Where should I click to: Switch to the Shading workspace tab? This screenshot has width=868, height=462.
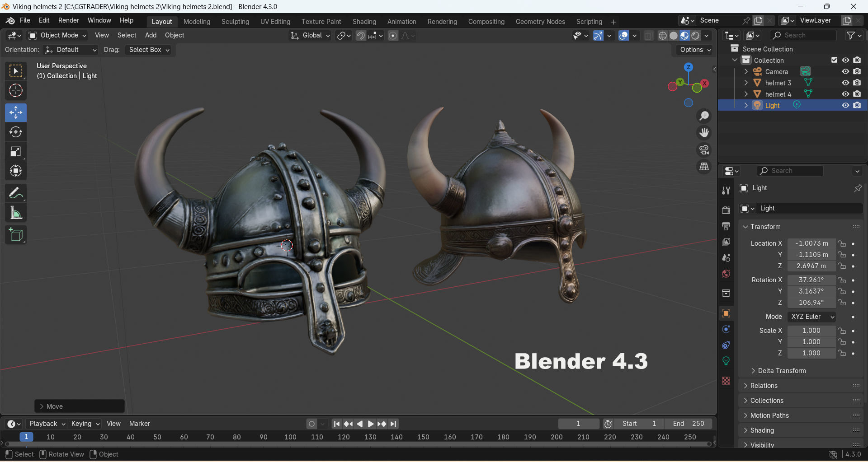(364, 22)
